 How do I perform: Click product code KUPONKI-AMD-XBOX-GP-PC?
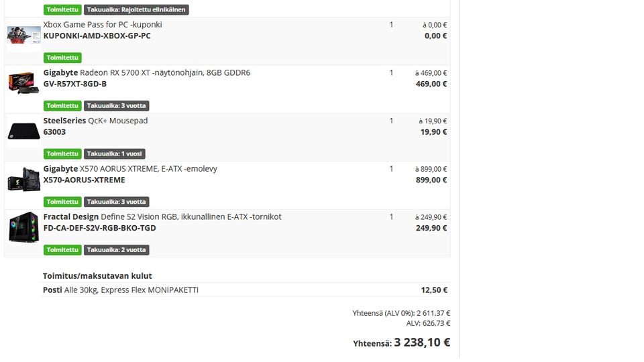click(97, 36)
